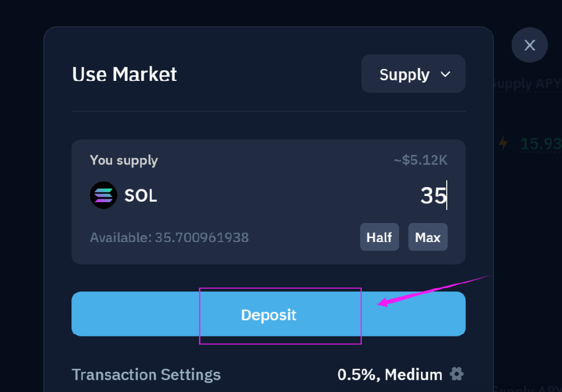Open the Supply action dropdown
Image resolution: width=562 pixels, height=392 pixels.
point(413,74)
